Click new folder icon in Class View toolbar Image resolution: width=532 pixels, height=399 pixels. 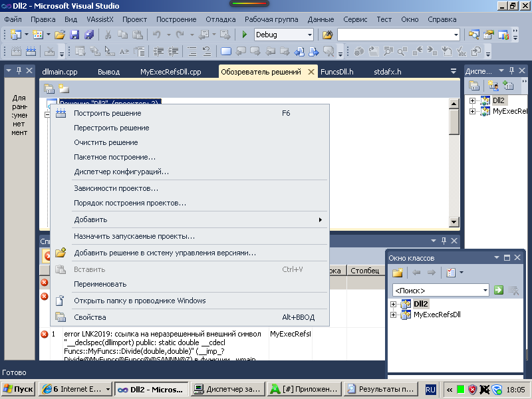click(x=398, y=273)
